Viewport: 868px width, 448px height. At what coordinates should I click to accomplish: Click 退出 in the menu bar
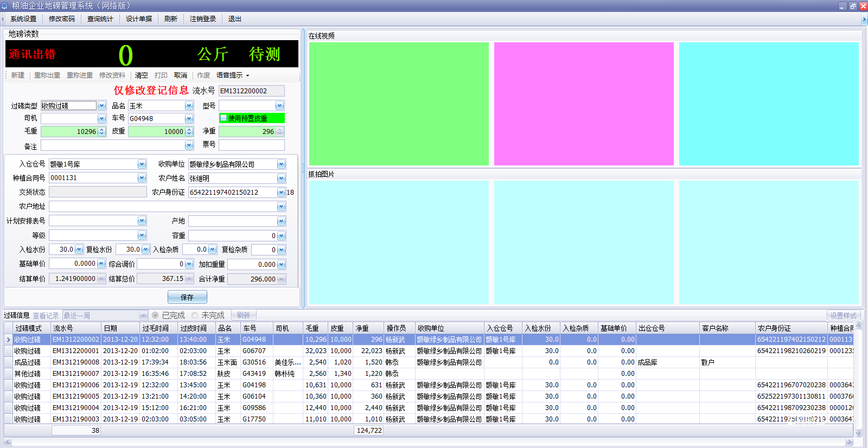click(235, 19)
